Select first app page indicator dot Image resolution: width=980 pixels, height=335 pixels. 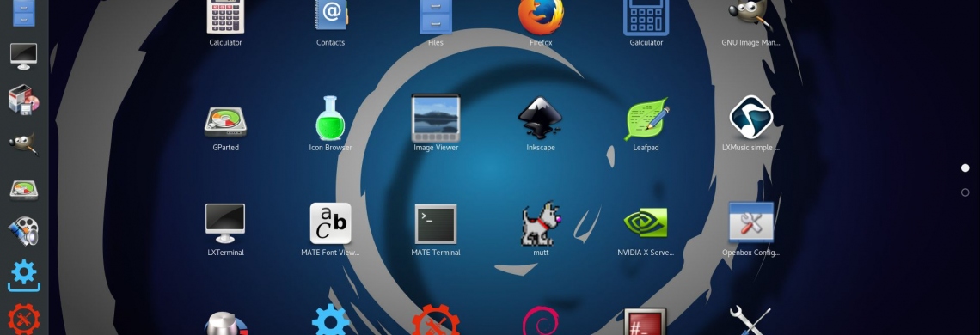(965, 168)
